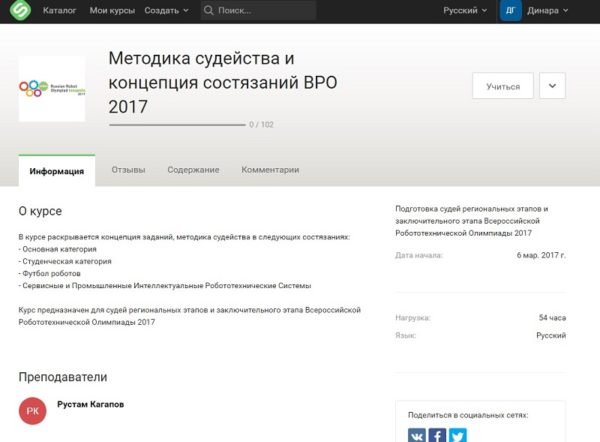Click the '- Основная категория' line

(57, 249)
